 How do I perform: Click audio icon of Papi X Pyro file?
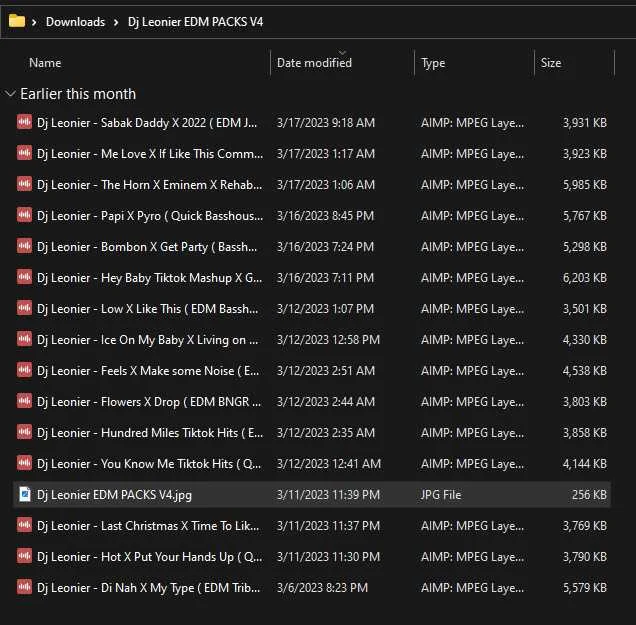tap(24, 215)
